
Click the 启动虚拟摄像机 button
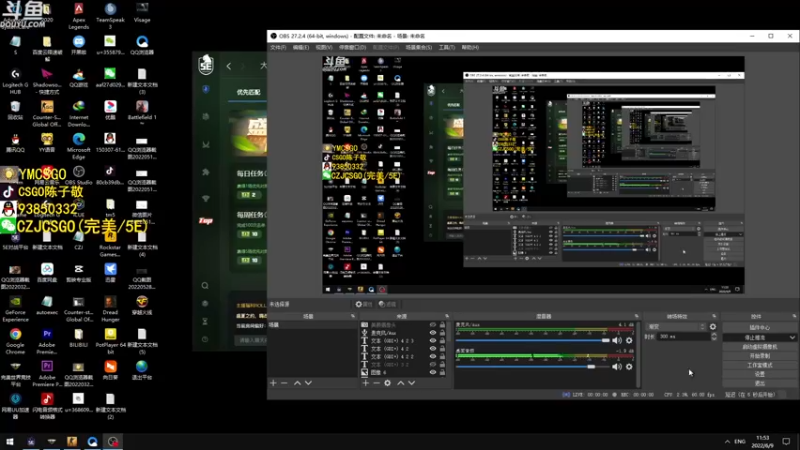tap(760, 346)
